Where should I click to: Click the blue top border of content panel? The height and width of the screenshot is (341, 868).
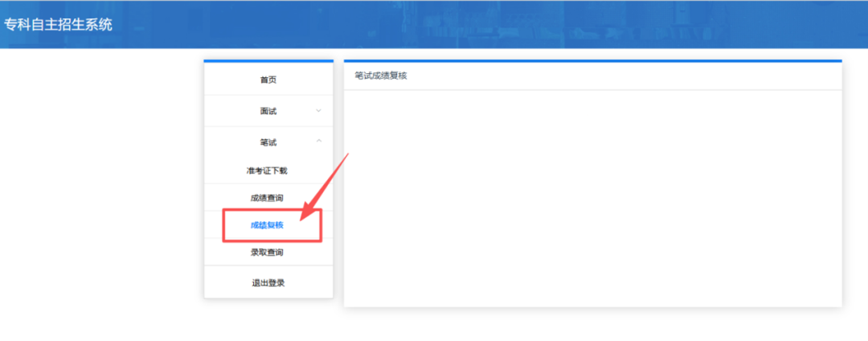point(592,61)
